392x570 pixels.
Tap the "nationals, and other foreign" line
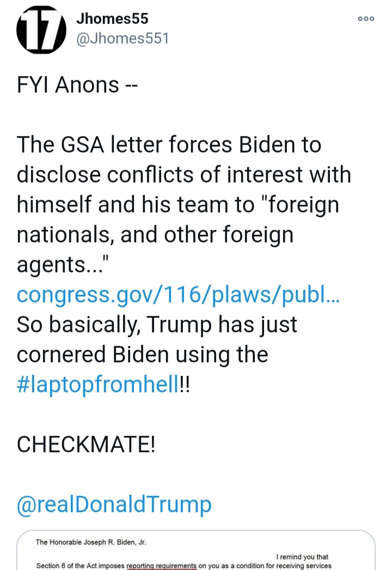(155, 235)
